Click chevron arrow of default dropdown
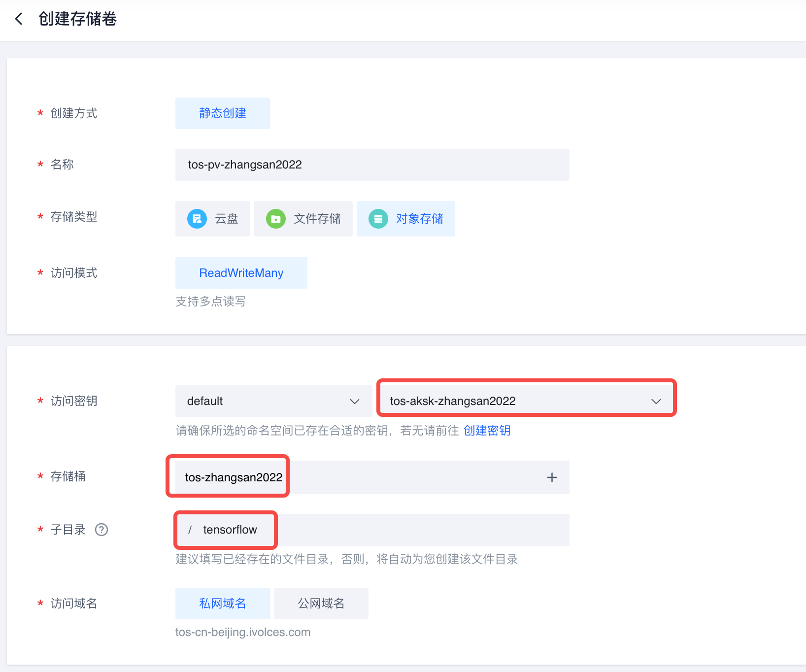The width and height of the screenshot is (806, 672). 355,401
